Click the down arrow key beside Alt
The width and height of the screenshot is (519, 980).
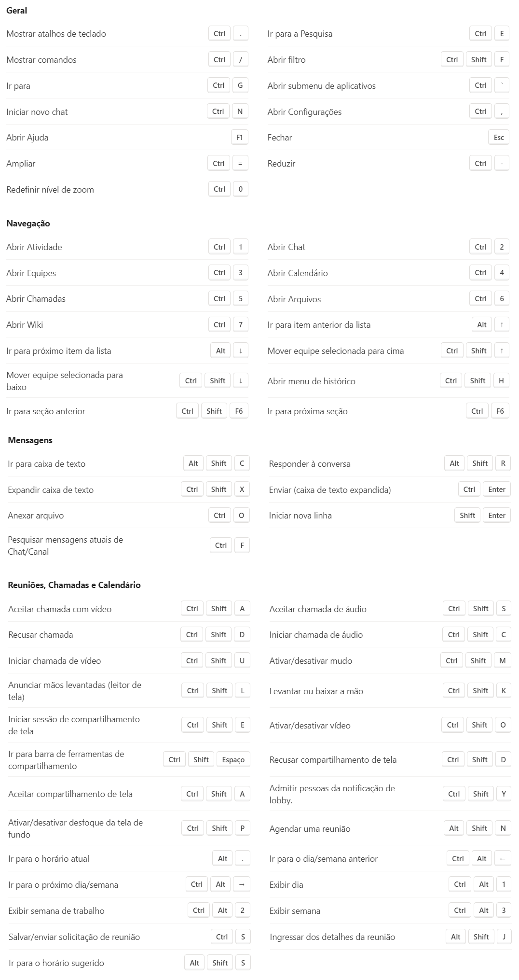point(240,351)
